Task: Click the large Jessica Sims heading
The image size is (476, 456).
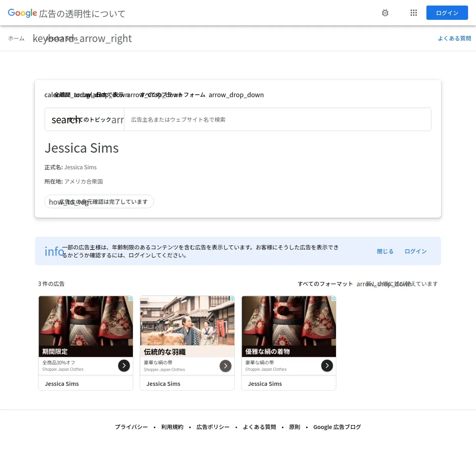Action: point(82,148)
